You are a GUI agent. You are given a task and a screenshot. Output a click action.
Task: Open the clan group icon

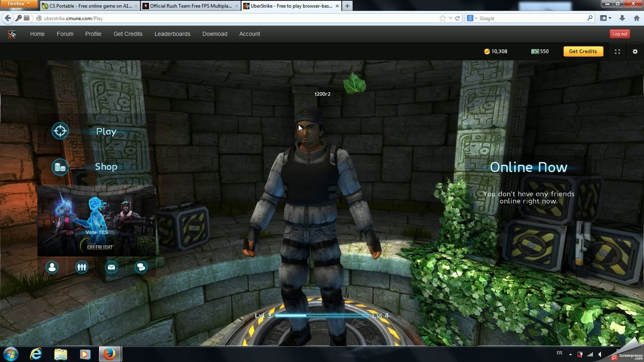[82, 267]
